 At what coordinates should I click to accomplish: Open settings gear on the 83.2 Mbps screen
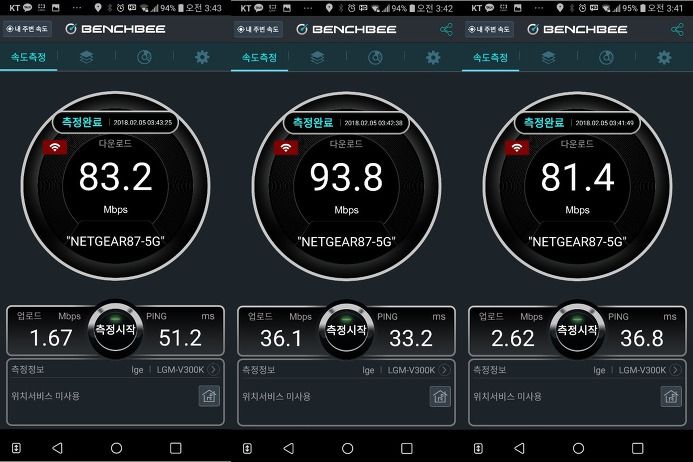click(202, 57)
